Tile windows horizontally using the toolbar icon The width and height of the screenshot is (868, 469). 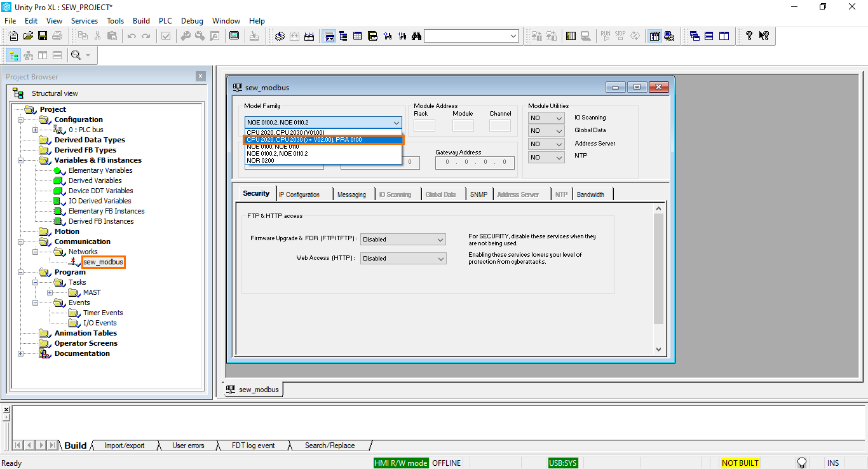tap(709, 36)
